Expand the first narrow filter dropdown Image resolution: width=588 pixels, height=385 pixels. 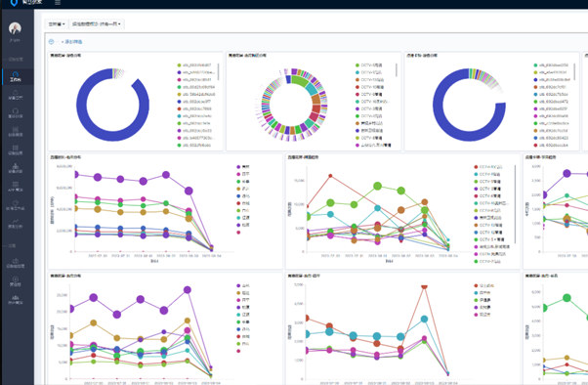tap(57, 24)
